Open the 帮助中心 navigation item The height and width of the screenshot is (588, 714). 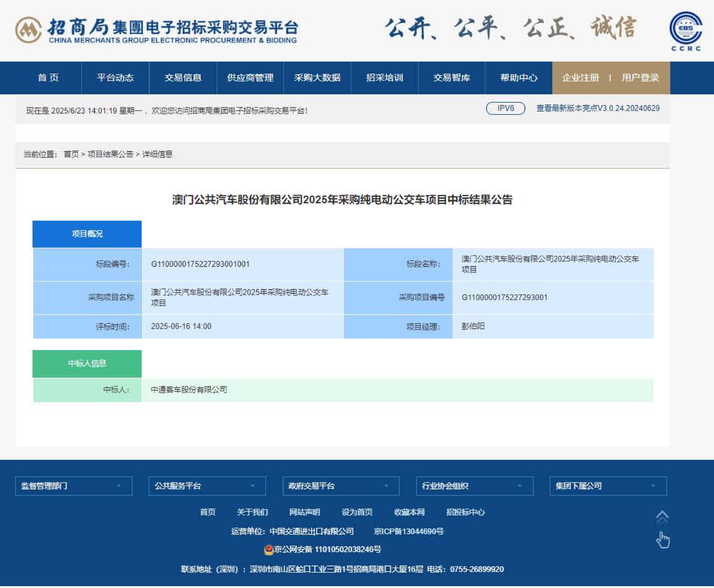[x=519, y=78]
